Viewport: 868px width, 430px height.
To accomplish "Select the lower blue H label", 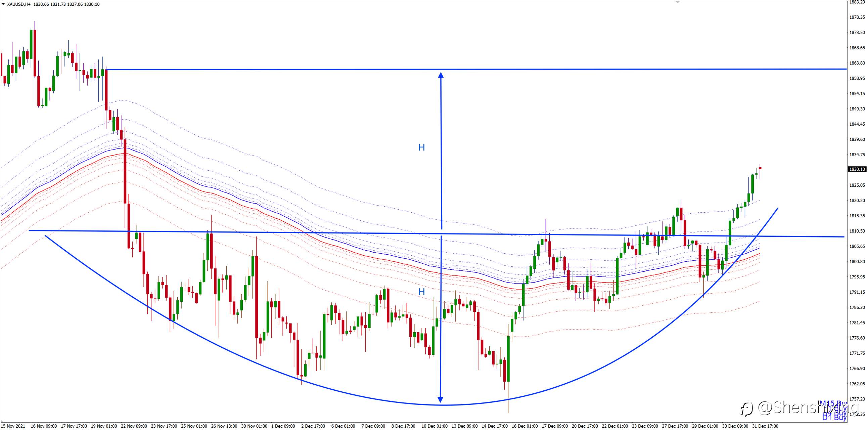I will pos(421,292).
